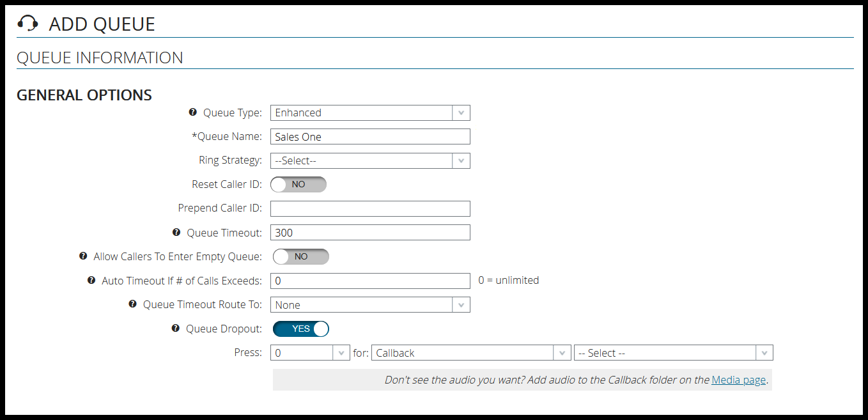Image resolution: width=868 pixels, height=420 pixels.
Task: Click the Queue Timeout field showing 300
Action: click(x=371, y=233)
